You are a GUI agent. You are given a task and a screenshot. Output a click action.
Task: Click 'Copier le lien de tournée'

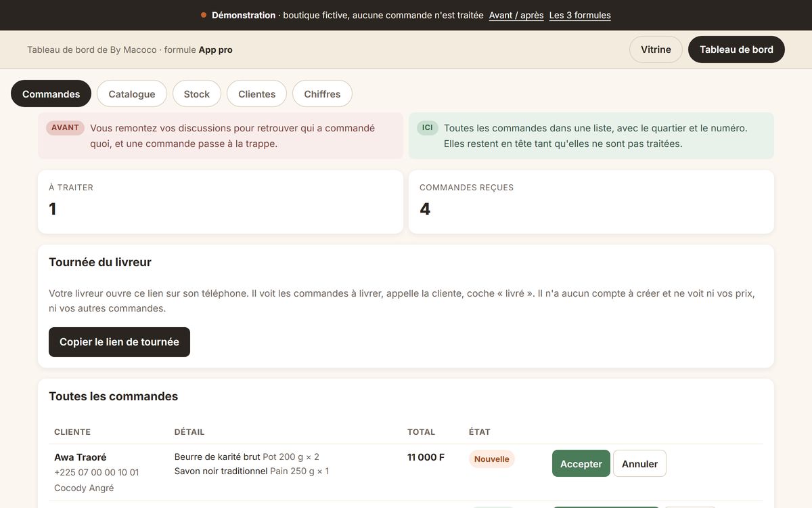[119, 342]
